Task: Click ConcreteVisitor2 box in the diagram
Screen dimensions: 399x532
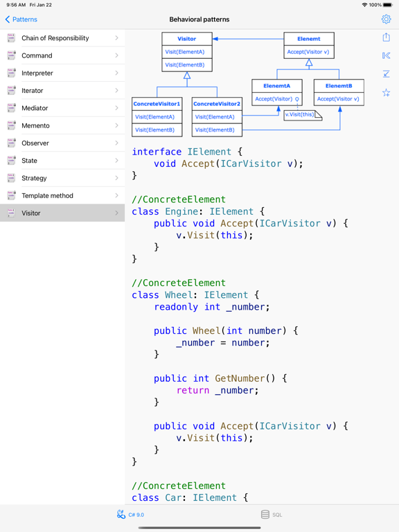Action: [217, 117]
